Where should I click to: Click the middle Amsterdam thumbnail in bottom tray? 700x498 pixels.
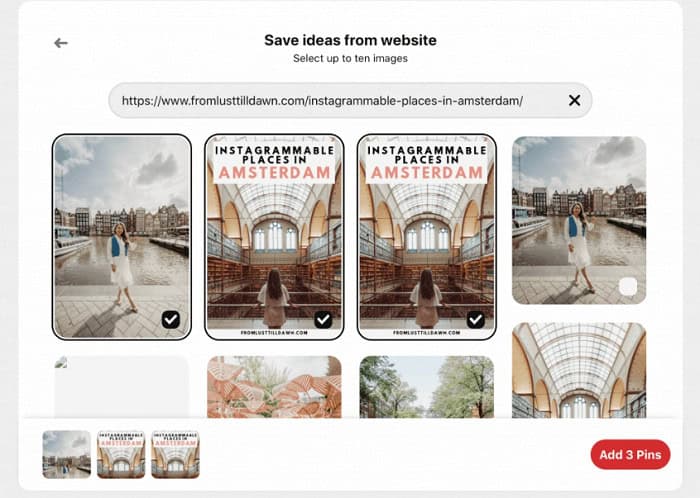pos(121,454)
